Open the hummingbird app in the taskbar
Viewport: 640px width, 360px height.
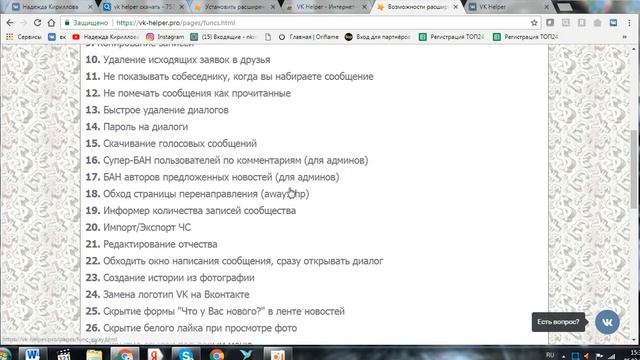pos(247,354)
